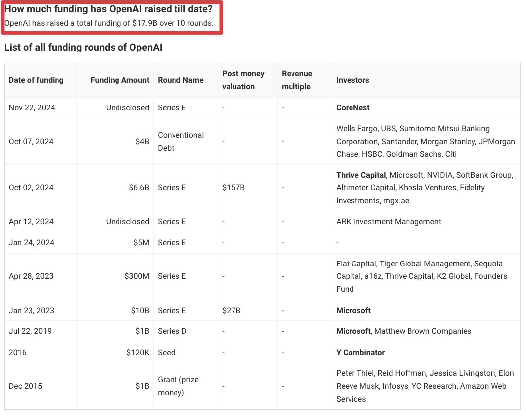Open the Microsoft link in the Jul 22, 2019 row
This screenshot has height=420, width=526.
click(x=353, y=331)
